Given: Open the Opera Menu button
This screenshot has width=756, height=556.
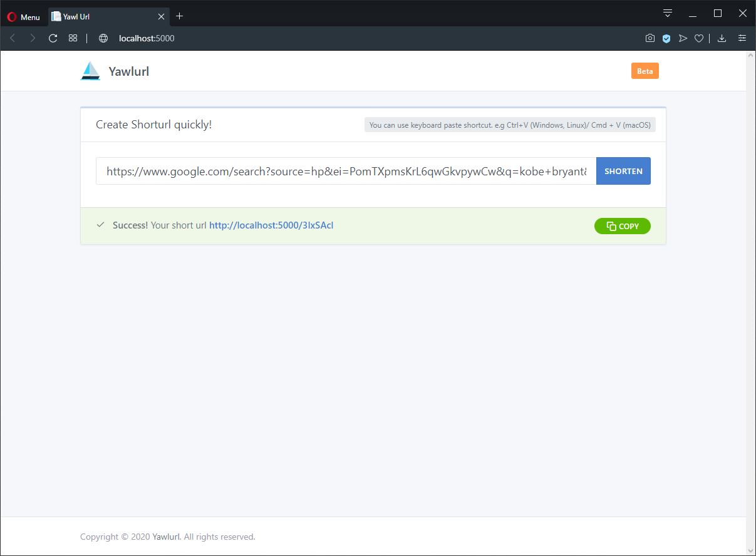Looking at the screenshot, I should pyautogui.click(x=23, y=17).
